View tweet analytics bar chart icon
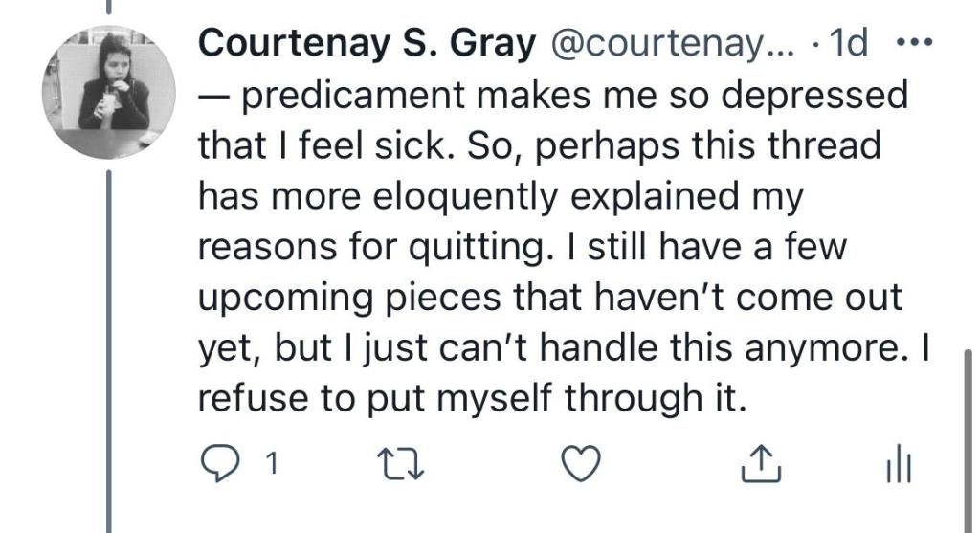Image resolution: width=980 pixels, height=533 pixels. click(899, 465)
